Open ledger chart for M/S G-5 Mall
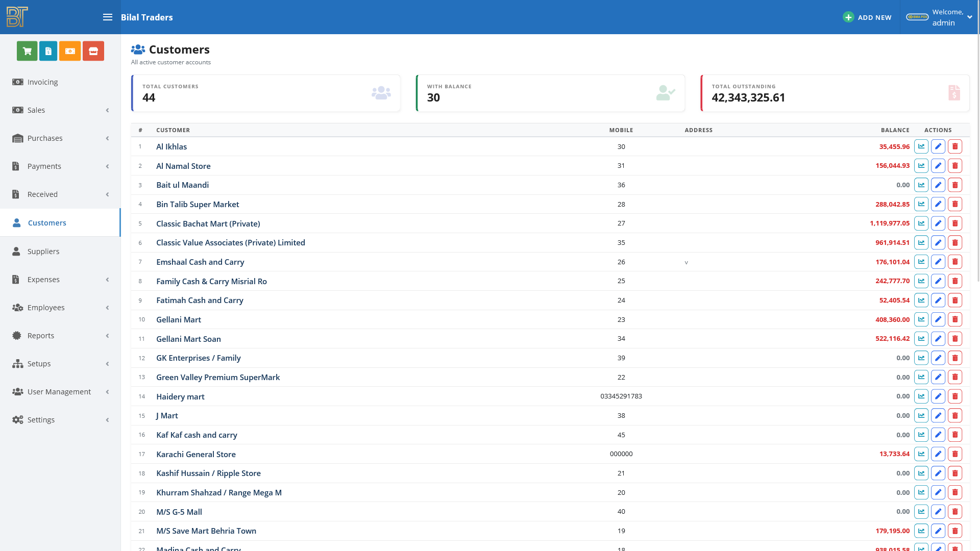The height and width of the screenshot is (551, 980). (921, 512)
